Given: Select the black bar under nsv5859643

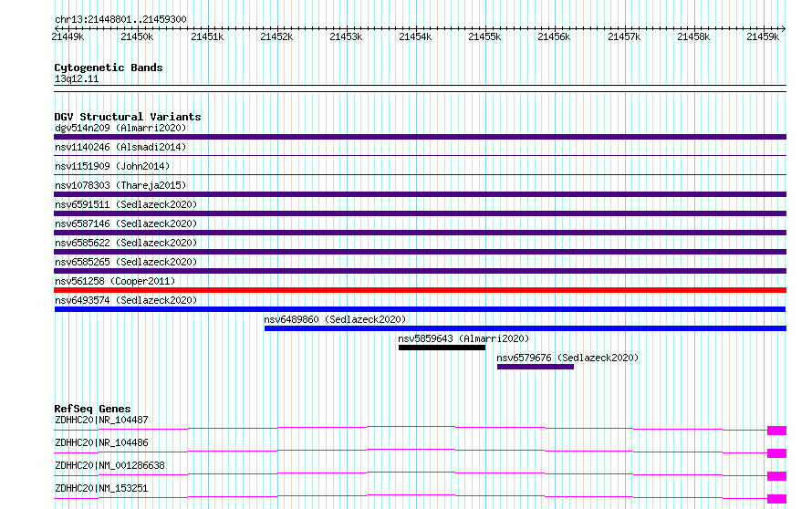Looking at the screenshot, I should [x=442, y=348].
